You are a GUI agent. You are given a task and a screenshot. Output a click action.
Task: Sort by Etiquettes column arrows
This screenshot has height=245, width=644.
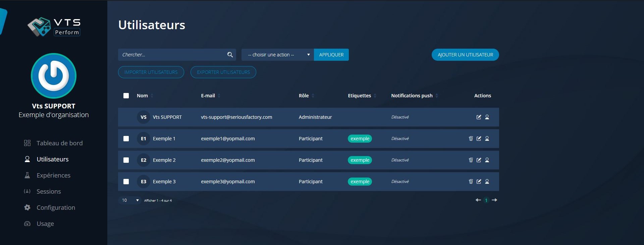(x=375, y=96)
